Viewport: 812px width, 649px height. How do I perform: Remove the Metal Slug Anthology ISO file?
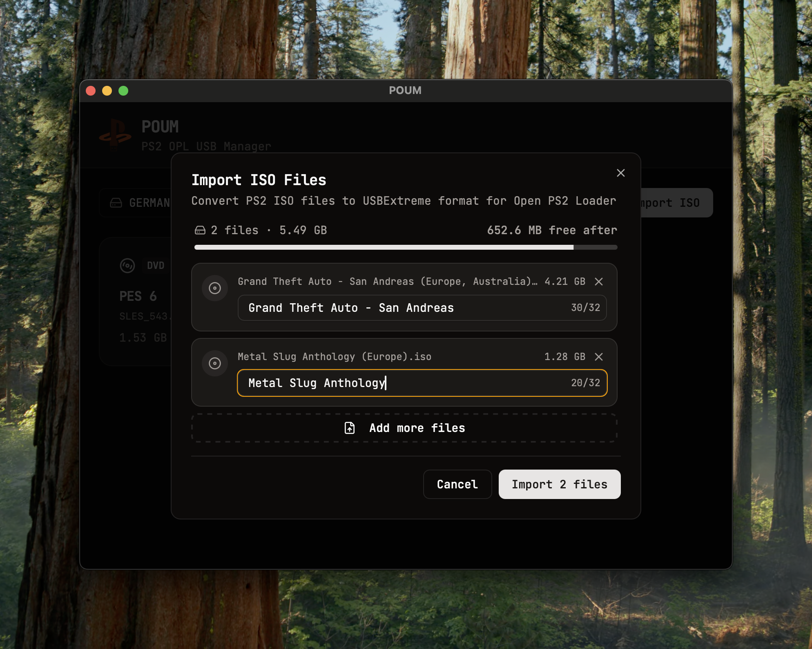pyautogui.click(x=599, y=357)
